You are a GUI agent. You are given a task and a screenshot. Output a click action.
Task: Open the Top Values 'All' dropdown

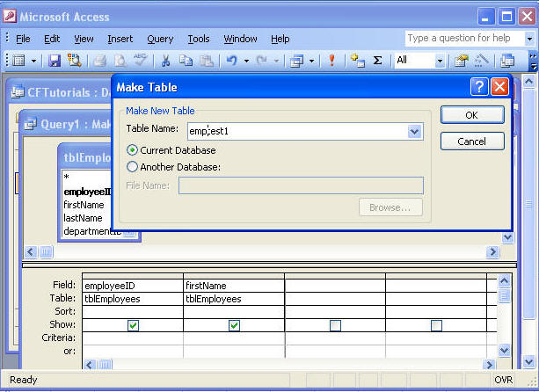440,62
